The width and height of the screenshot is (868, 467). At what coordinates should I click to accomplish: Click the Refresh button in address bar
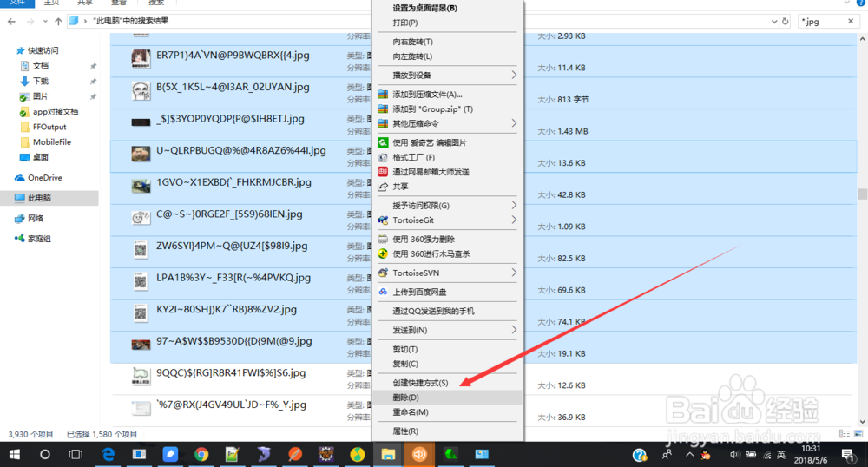(785, 22)
